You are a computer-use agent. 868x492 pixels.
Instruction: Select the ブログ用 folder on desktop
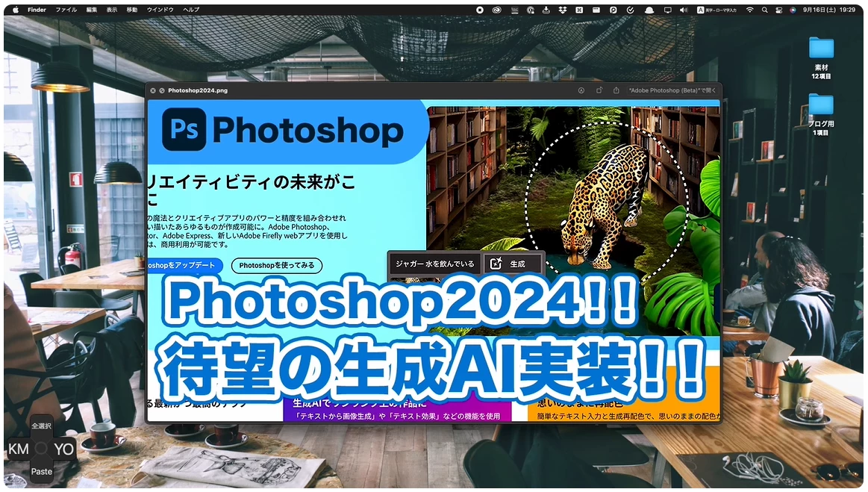click(x=821, y=114)
